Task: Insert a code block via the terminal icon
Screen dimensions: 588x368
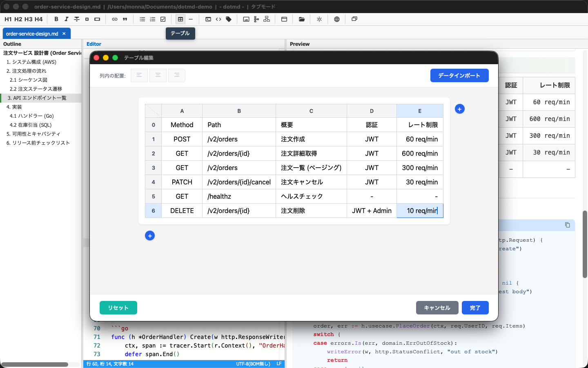Action: (208, 19)
